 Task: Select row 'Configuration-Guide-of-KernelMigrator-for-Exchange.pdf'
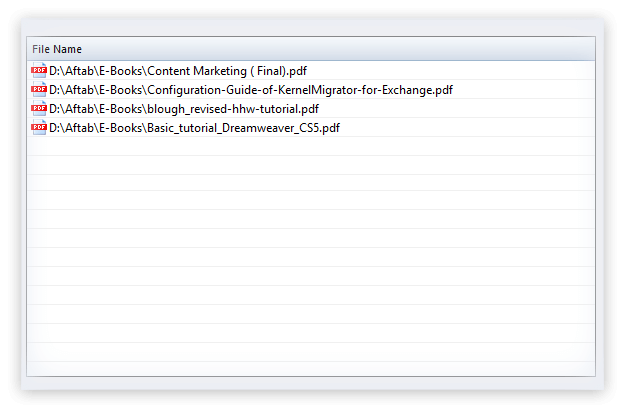(x=311, y=90)
